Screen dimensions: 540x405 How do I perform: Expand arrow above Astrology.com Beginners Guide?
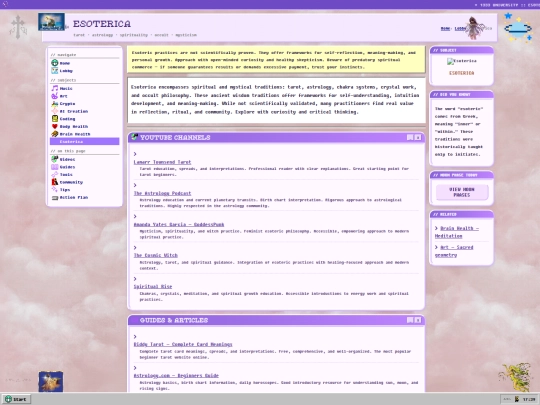[135, 368]
